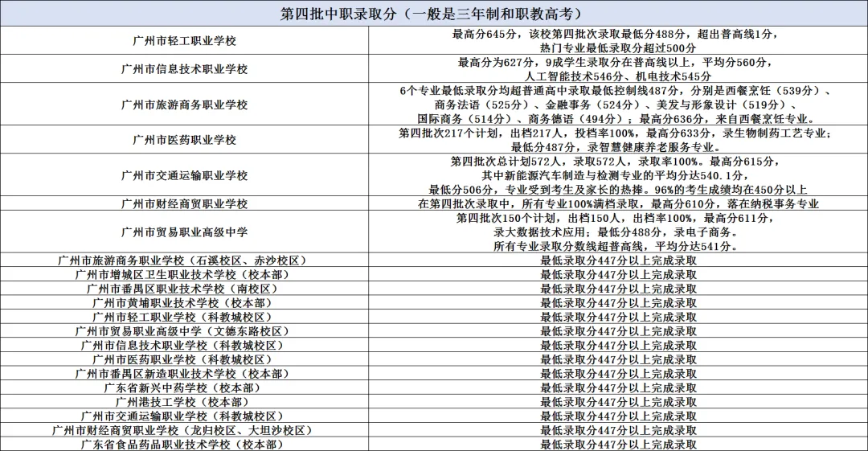Click the cell 广州市交通运输职业学校
The width and height of the screenshot is (868, 451).
click(184, 175)
